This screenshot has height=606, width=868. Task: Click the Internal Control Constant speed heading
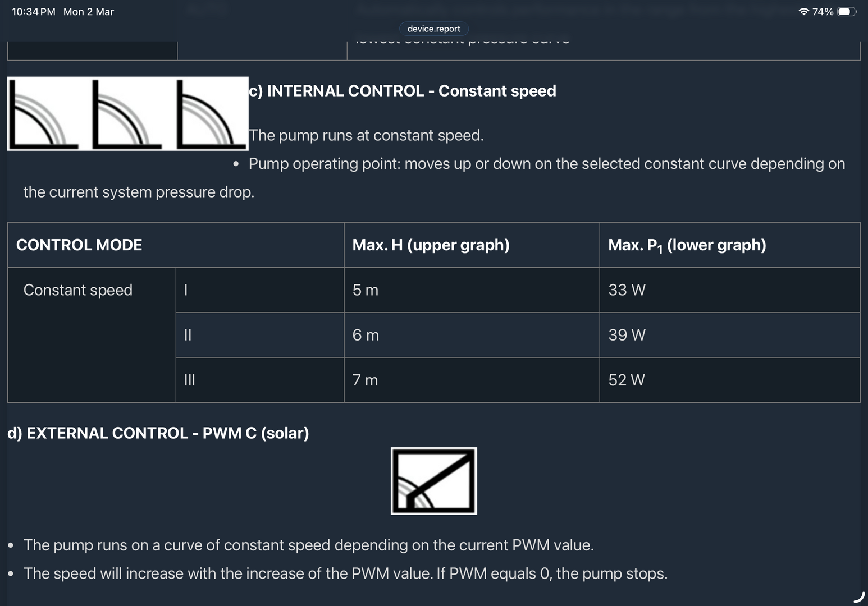tap(403, 91)
